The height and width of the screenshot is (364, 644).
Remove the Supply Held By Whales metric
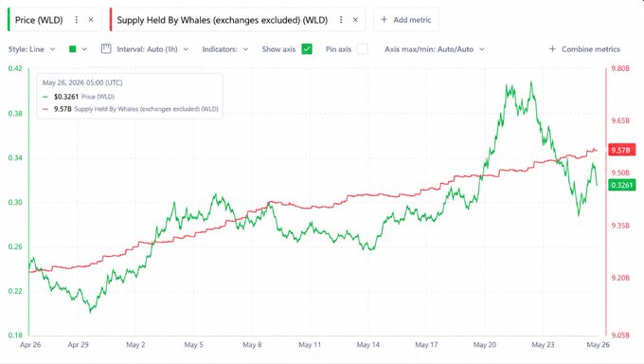356,20
